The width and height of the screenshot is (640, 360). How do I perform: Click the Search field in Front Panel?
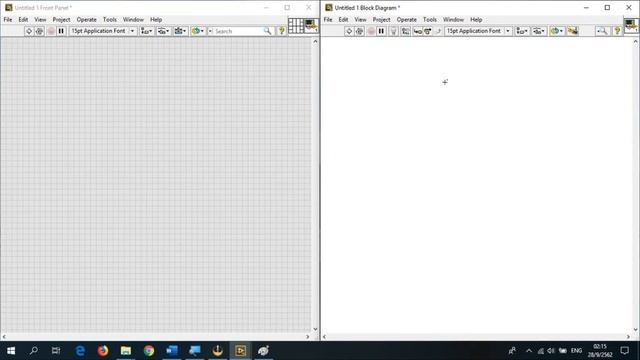(238, 31)
